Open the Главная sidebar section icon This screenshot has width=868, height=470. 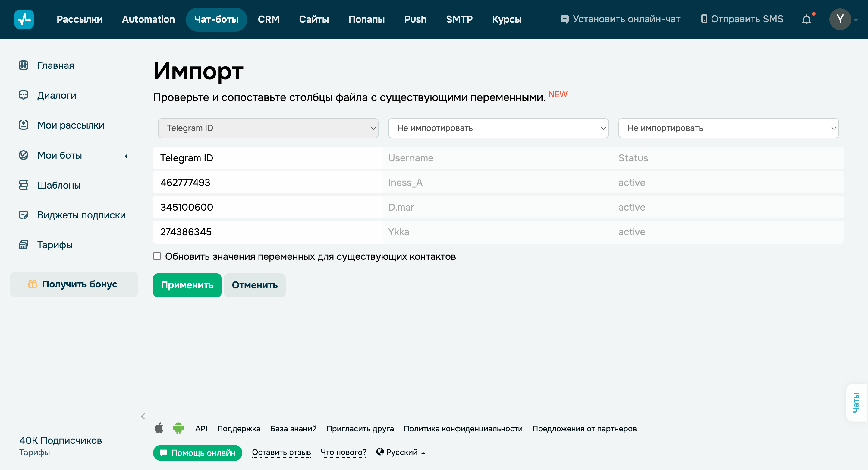point(23,65)
